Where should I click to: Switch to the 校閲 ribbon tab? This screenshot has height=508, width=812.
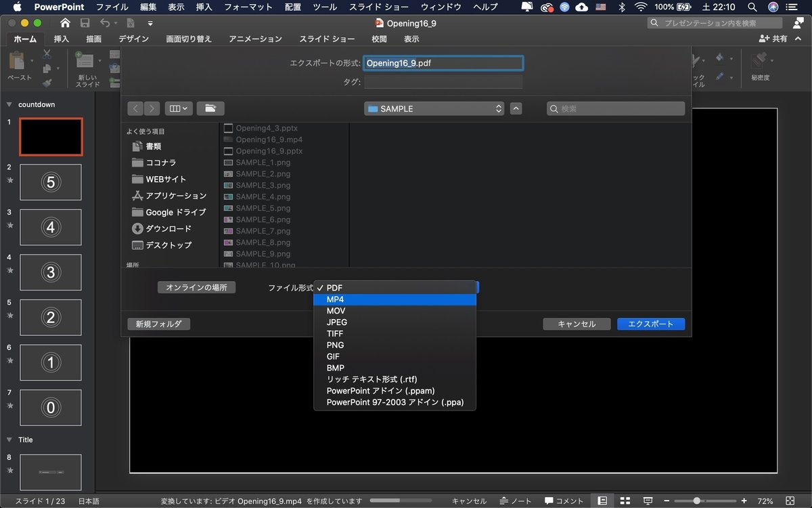coord(379,39)
